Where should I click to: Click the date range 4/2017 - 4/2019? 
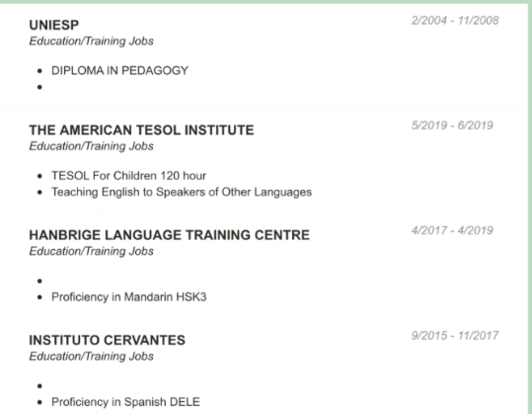(452, 230)
